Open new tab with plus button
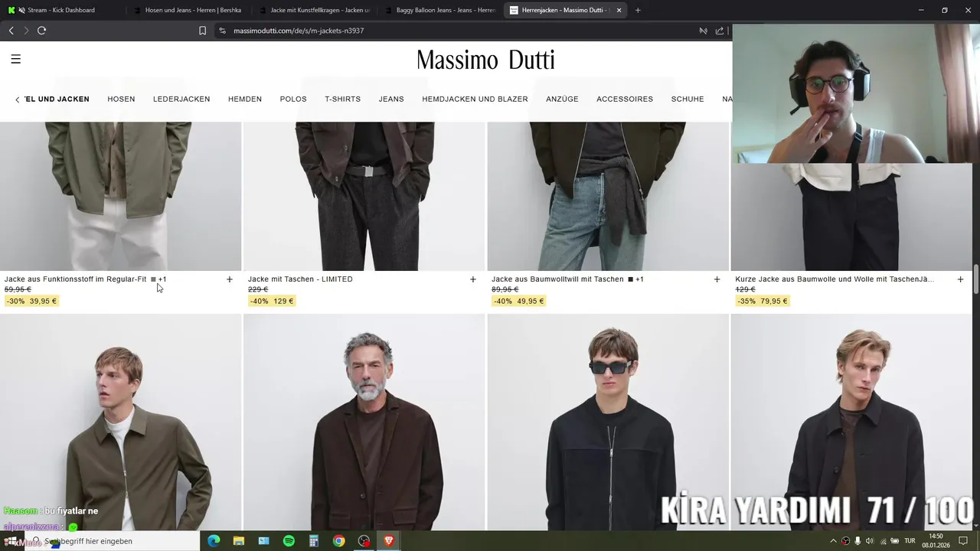Image resolution: width=980 pixels, height=551 pixels. [x=638, y=10]
